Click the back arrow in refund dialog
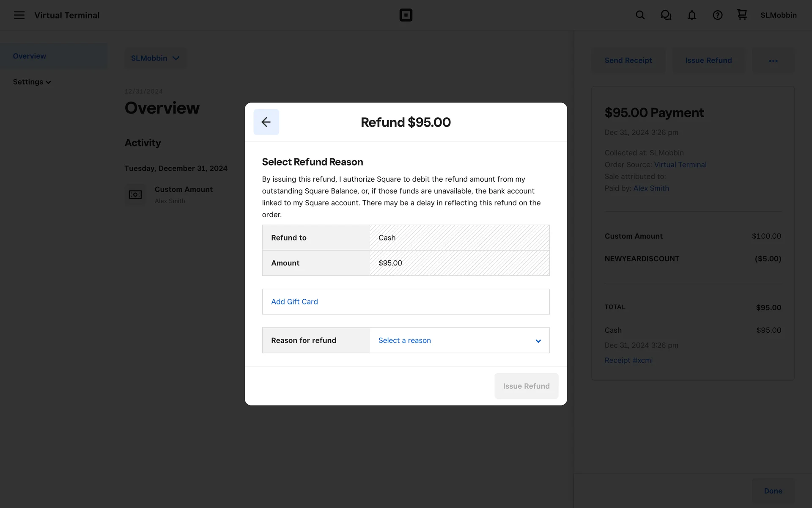This screenshot has width=812, height=508. 266,122
